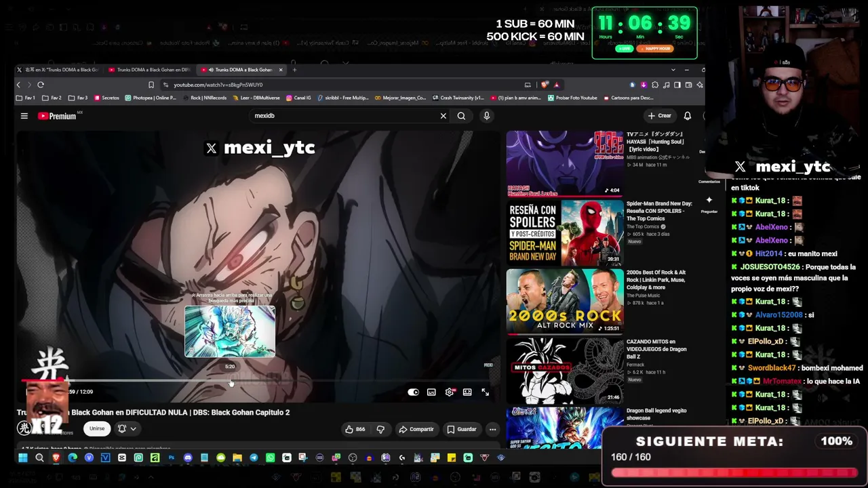Open the channel notification bell dropdown
The height and width of the screenshot is (488, 868).
pos(127,429)
